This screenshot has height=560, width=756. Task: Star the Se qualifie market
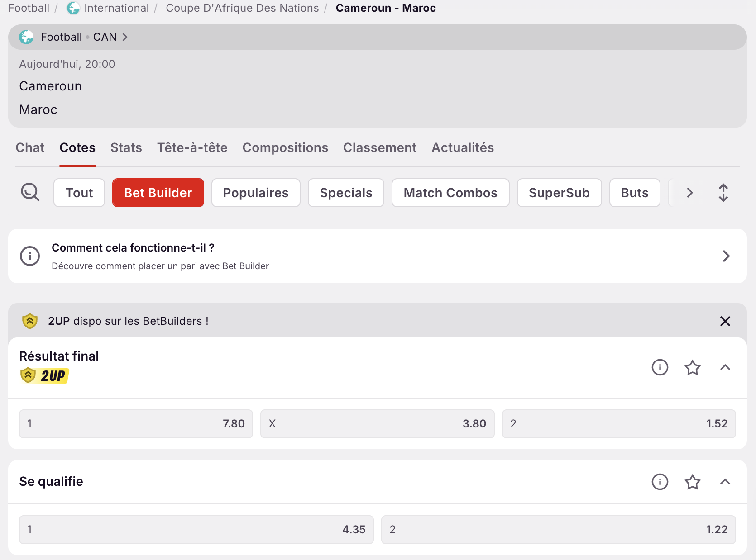point(692,482)
